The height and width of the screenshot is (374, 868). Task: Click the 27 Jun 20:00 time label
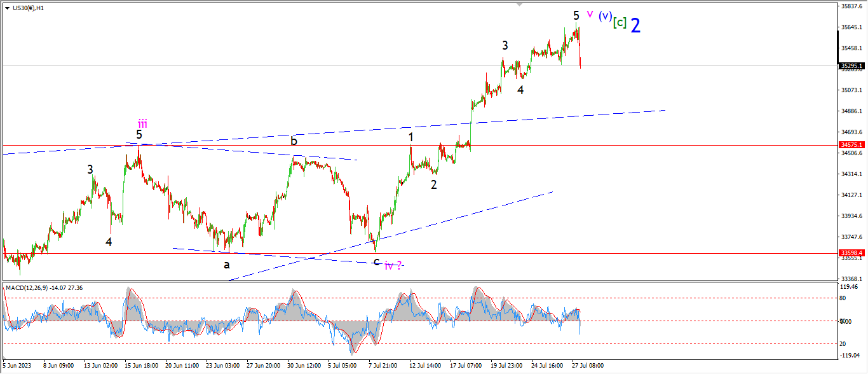point(264,366)
